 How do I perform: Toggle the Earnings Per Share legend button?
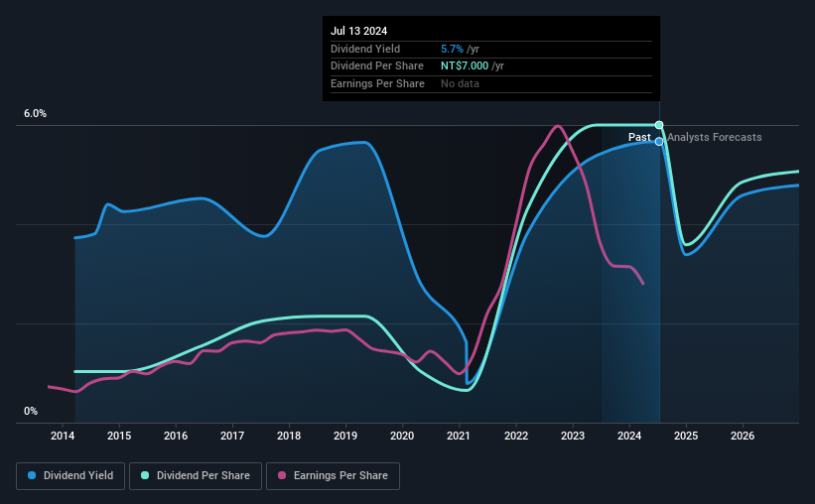pyautogui.click(x=333, y=476)
